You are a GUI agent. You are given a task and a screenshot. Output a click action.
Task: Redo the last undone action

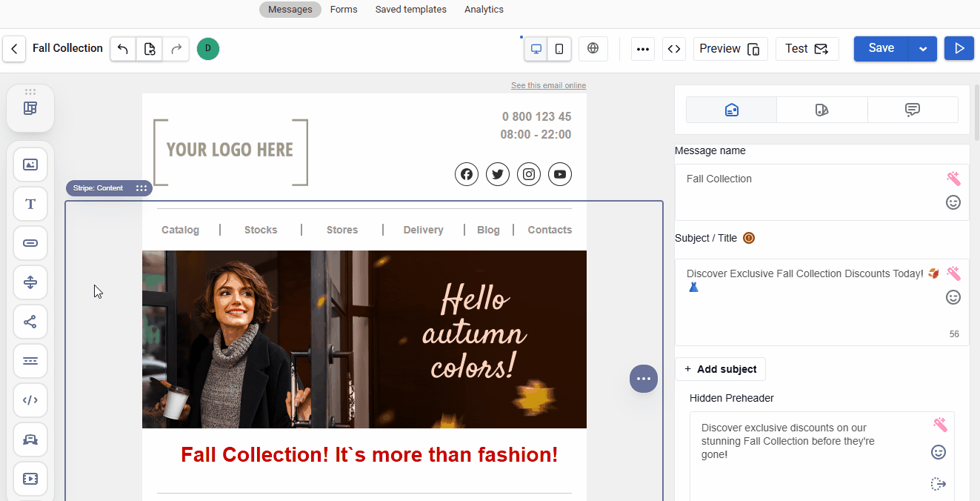176,49
